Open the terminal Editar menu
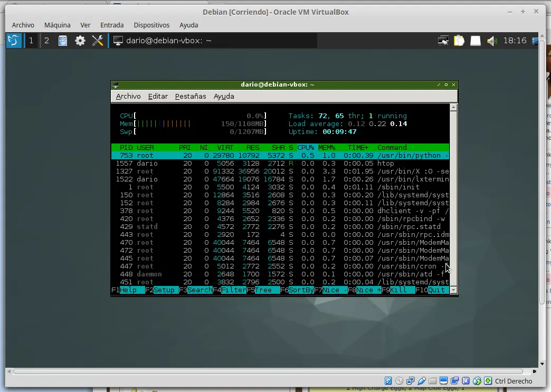Image resolution: width=551 pixels, height=392 pixels. point(158,96)
